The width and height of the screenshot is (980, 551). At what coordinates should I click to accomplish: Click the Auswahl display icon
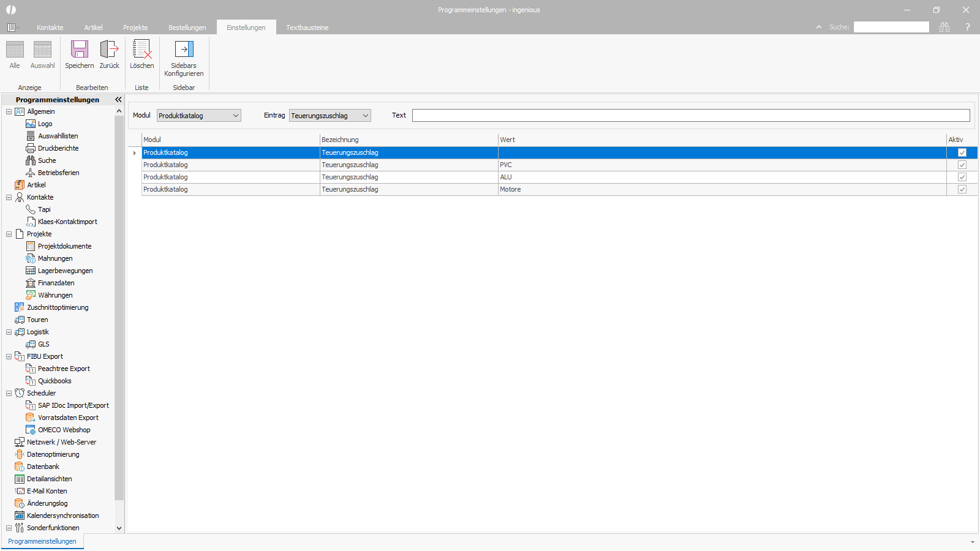click(42, 49)
